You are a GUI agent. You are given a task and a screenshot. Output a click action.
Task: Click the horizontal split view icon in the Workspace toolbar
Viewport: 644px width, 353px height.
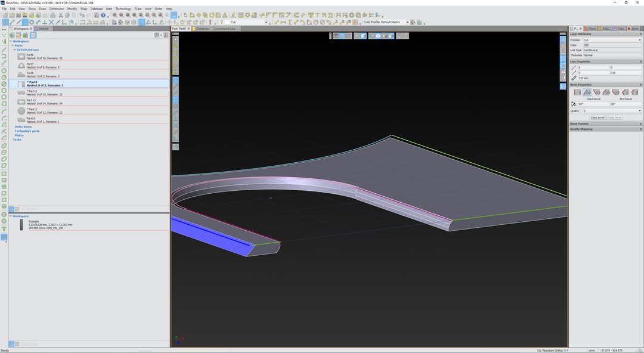click(x=33, y=35)
